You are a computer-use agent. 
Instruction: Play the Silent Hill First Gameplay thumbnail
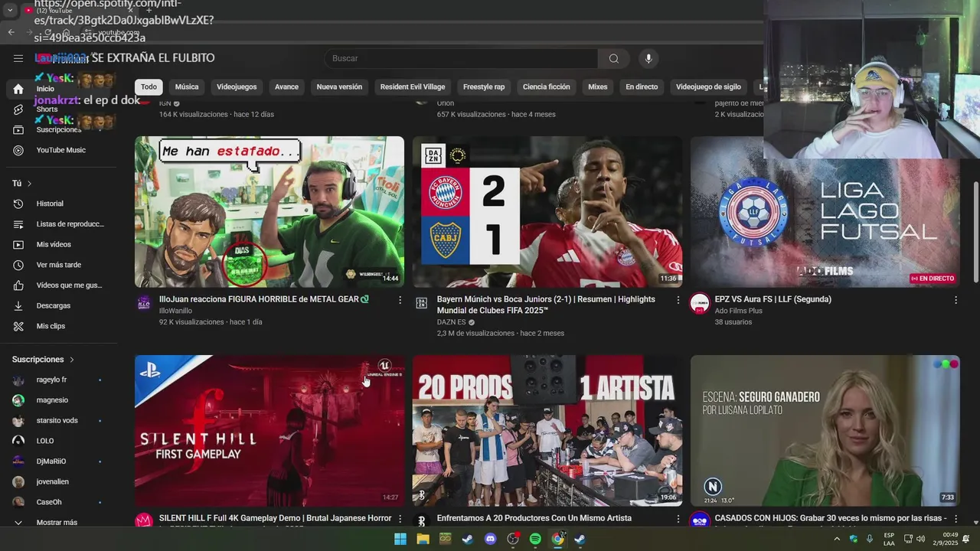pos(269,430)
